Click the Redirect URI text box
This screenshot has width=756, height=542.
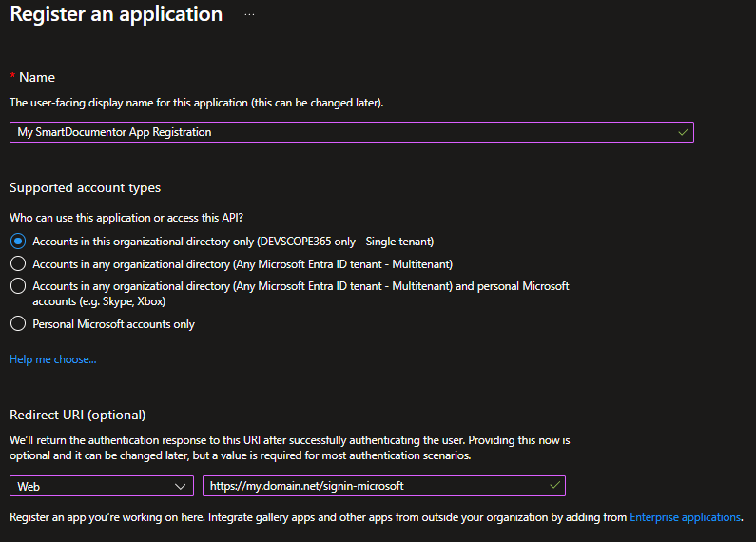pos(376,486)
